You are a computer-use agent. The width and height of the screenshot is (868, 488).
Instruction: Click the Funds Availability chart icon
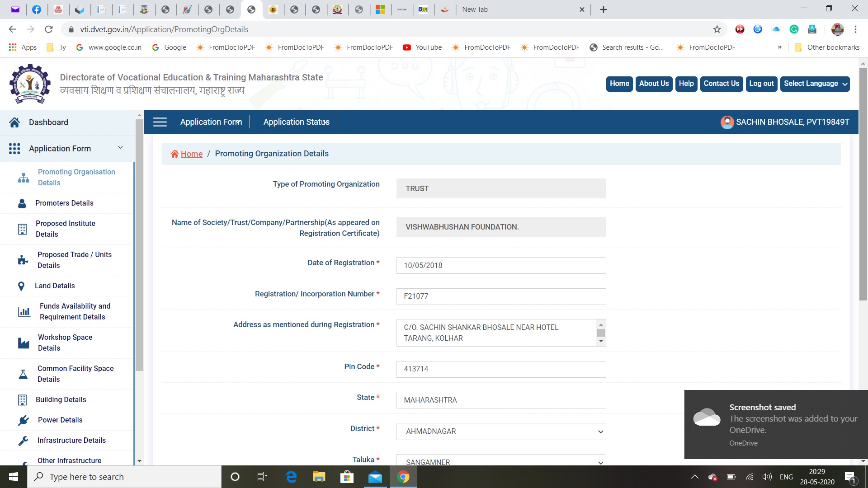coord(24,312)
